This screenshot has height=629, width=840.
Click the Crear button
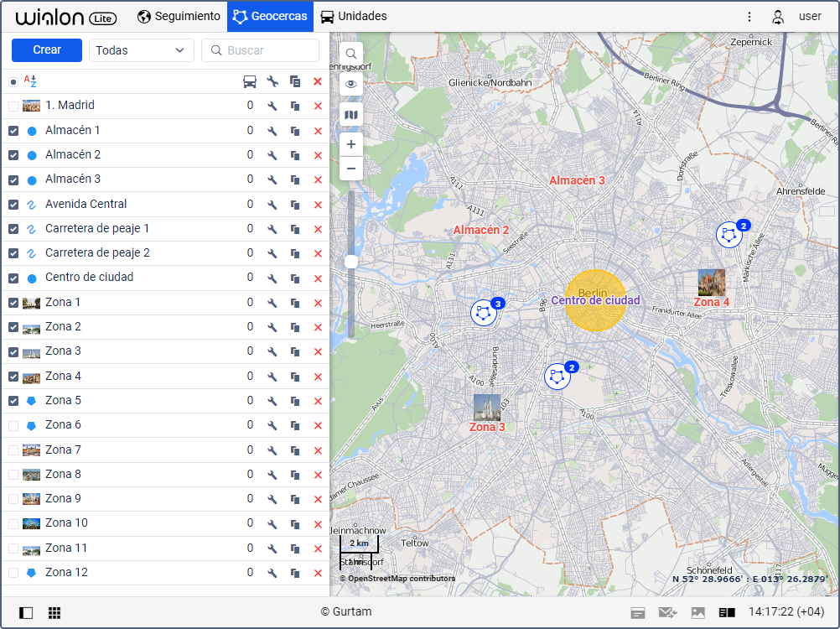47,49
